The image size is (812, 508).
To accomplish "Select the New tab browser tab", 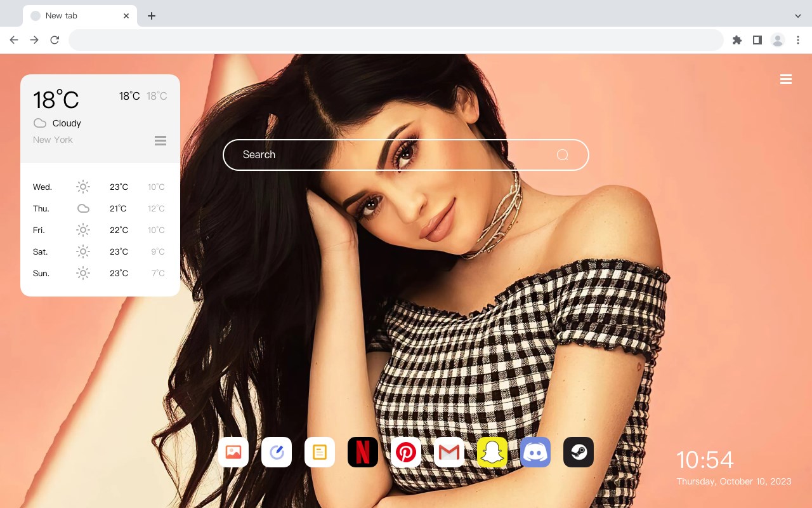I will tap(80, 16).
